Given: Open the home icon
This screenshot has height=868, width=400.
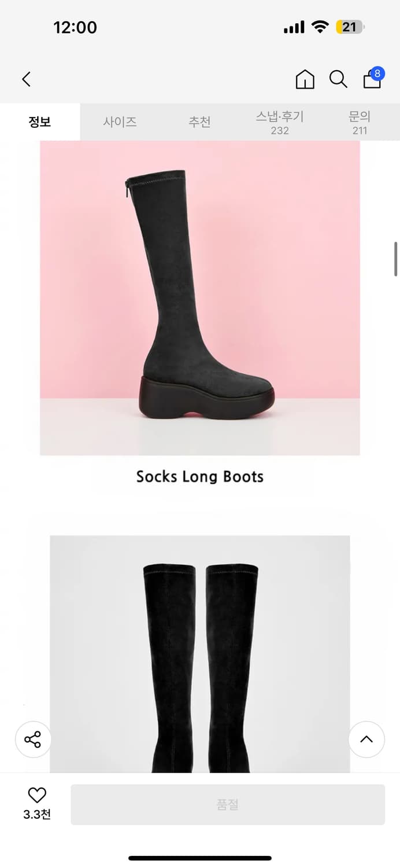Looking at the screenshot, I should pyautogui.click(x=305, y=79).
